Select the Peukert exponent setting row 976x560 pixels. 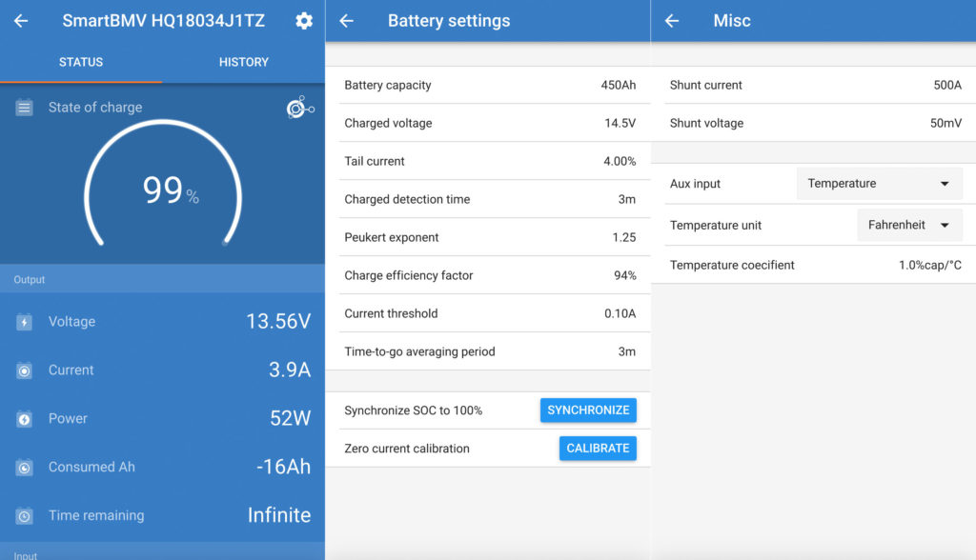(489, 237)
